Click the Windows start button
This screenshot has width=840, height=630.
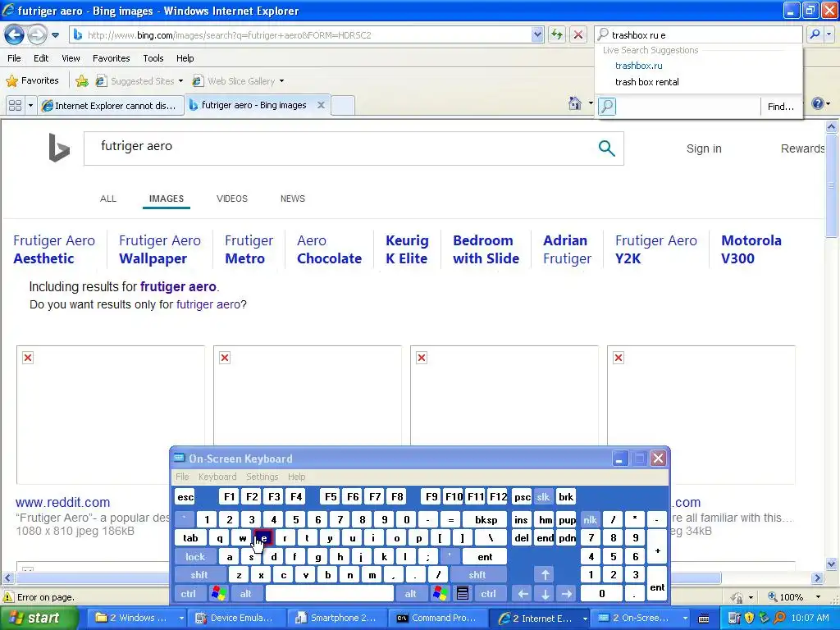tap(38, 618)
